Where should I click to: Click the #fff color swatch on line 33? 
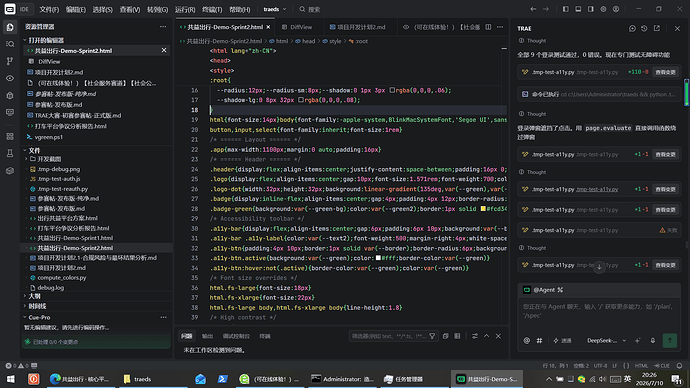point(378,258)
